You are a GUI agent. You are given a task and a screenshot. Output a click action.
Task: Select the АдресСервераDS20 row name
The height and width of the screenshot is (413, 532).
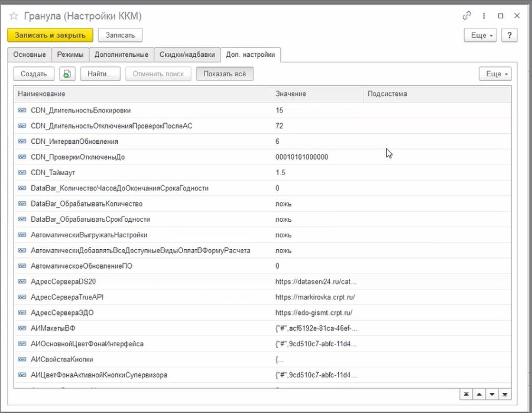point(63,282)
